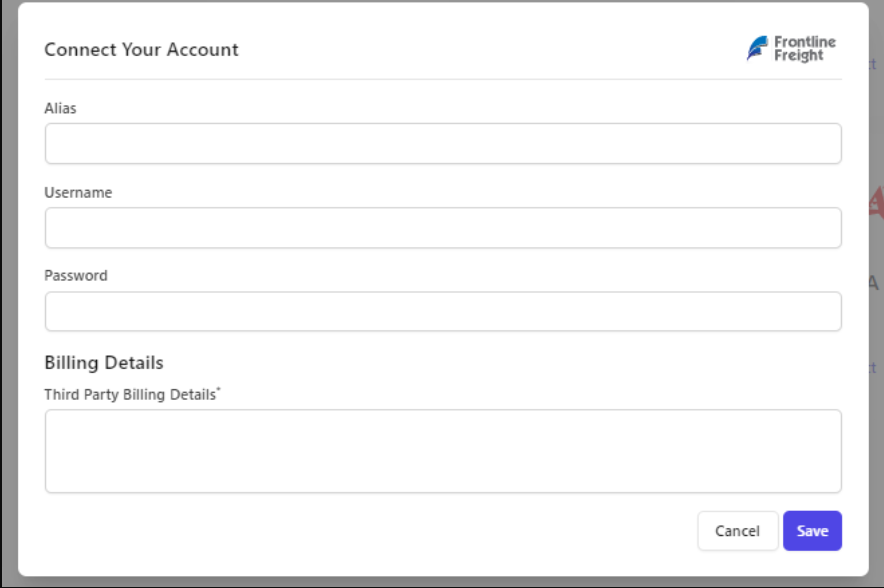Viewport: 884px width, 588px height.
Task: Click the Billing Details section heading
Action: click(x=104, y=362)
